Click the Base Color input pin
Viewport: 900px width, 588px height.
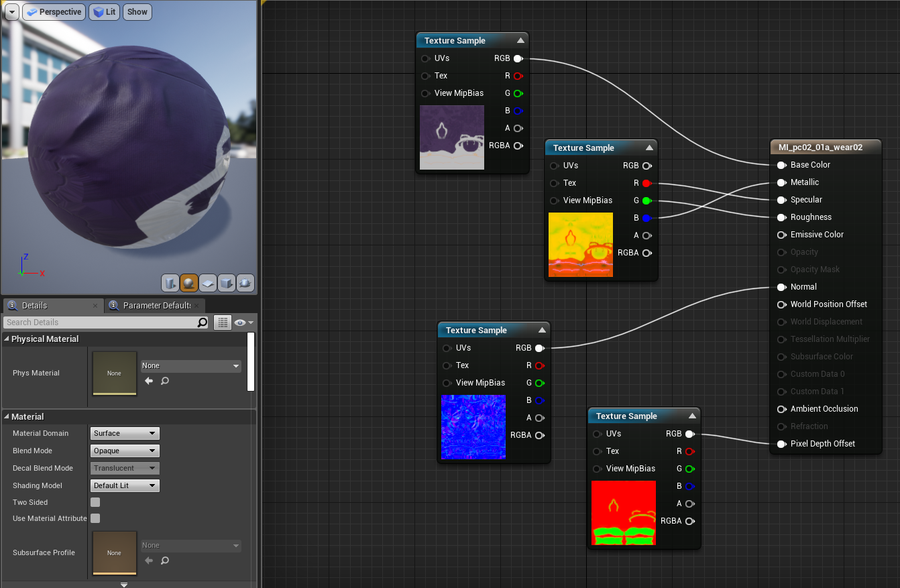[x=781, y=165]
